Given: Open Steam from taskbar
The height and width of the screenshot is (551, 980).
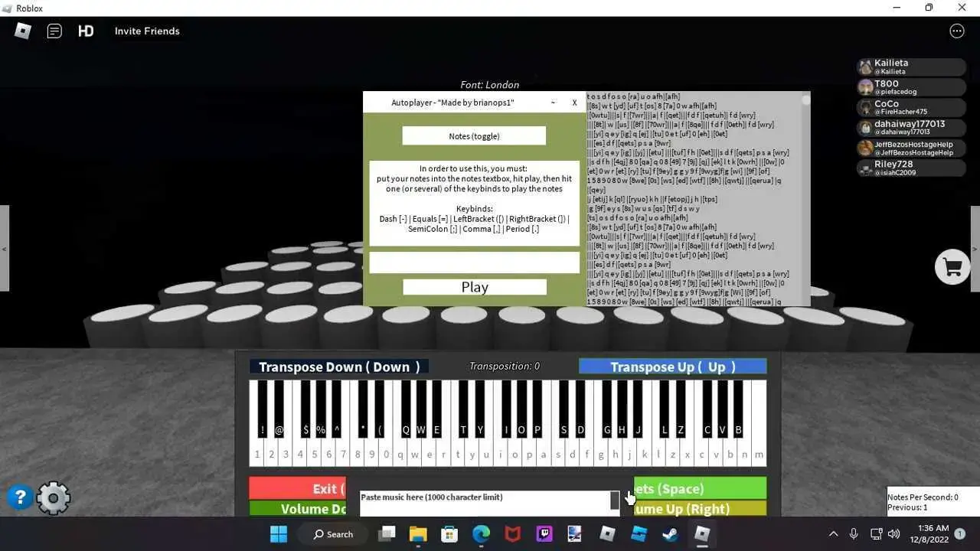Looking at the screenshot, I should (x=671, y=533).
